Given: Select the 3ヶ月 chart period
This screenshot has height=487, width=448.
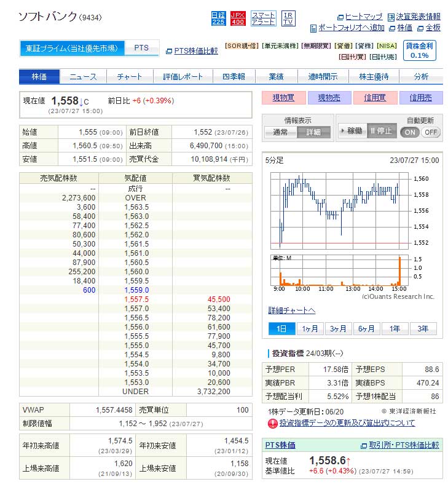Looking at the screenshot, I should click(338, 328).
